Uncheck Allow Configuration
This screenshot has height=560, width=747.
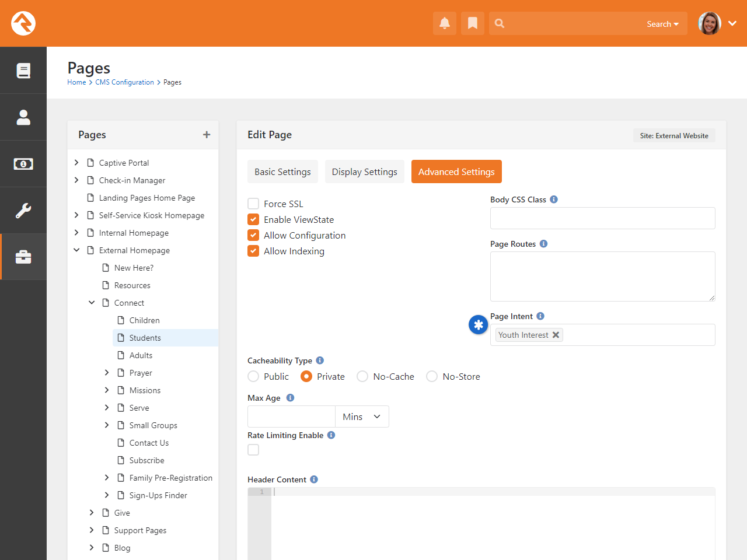coord(253,235)
